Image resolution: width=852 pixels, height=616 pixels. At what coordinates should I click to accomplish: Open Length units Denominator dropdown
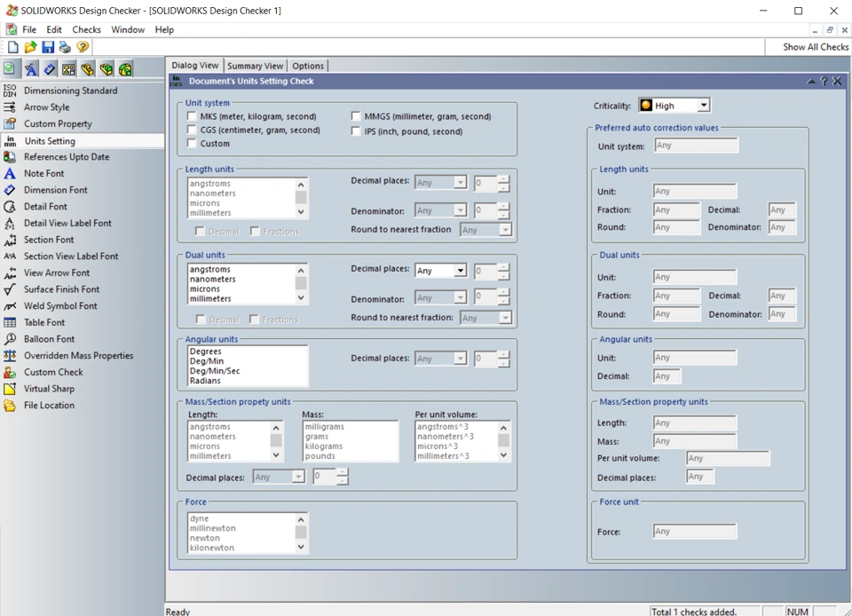pos(461,210)
